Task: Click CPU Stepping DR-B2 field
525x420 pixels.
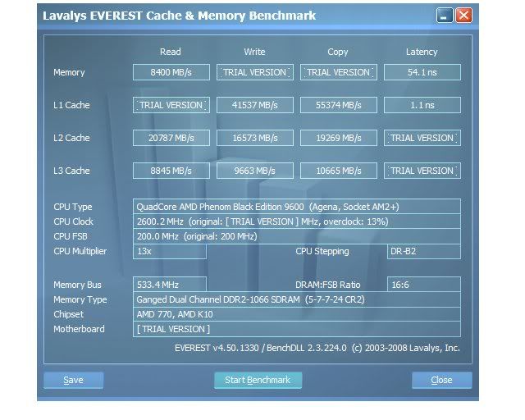Action: 424,251
